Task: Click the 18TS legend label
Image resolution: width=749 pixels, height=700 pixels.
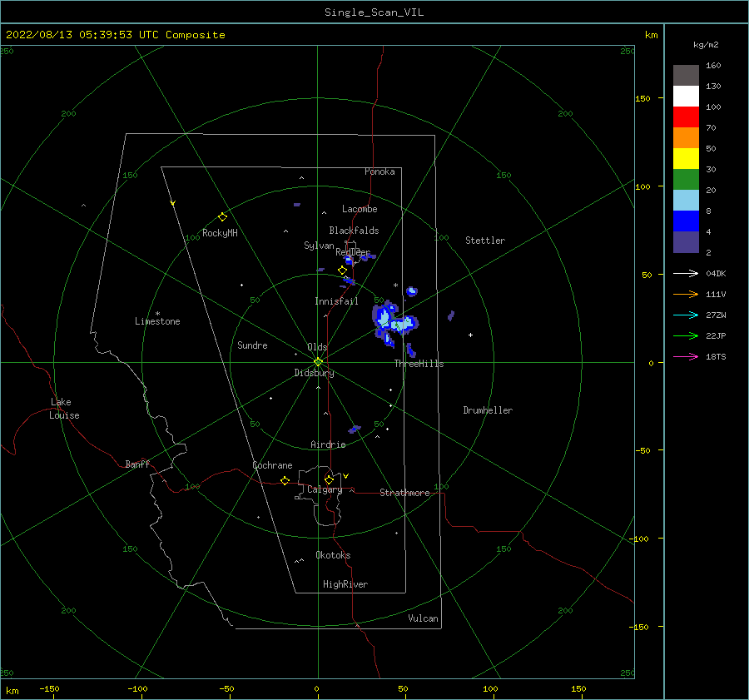Action: click(716, 356)
